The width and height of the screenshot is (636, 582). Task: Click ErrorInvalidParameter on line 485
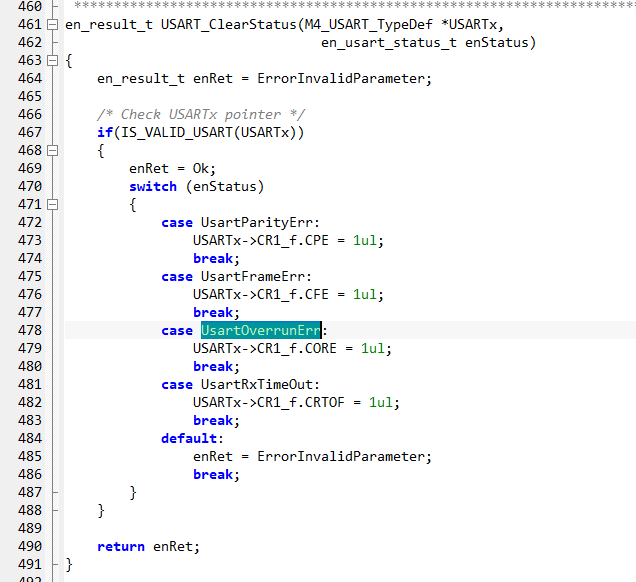[341, 457]
